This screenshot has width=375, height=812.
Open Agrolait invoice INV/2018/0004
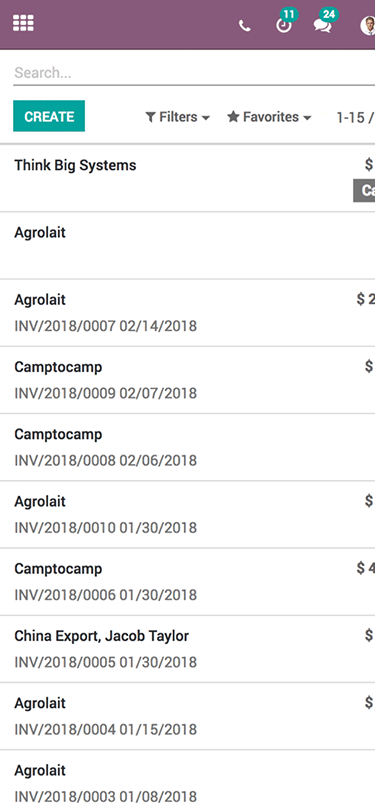pyautogui.click(x=188, y=716)
